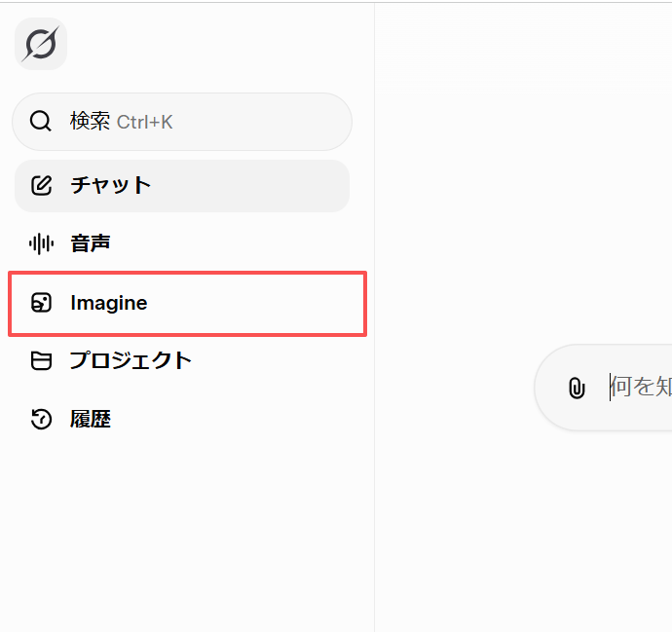Click blank right side of Imagine row

coord(273,303)
